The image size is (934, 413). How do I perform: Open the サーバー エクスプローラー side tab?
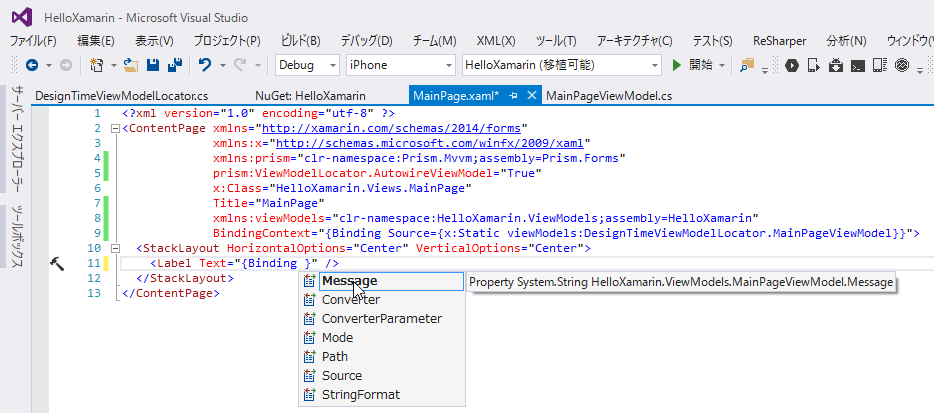17,139
